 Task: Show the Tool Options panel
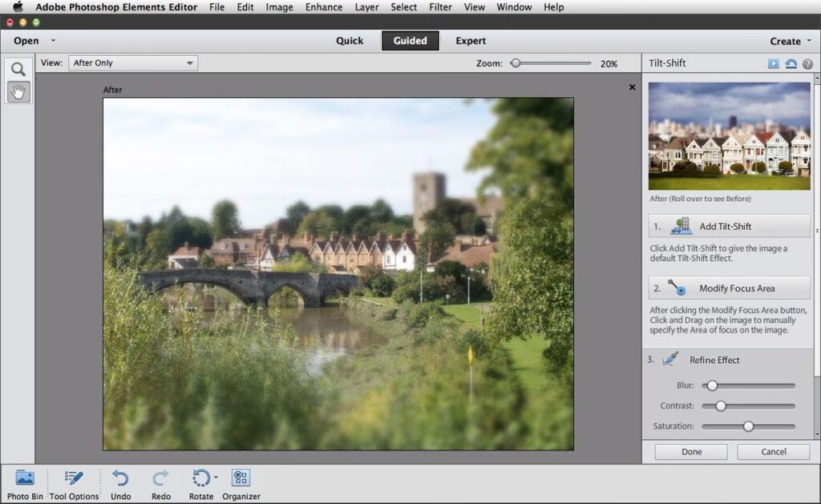click(x=74, y=484)
